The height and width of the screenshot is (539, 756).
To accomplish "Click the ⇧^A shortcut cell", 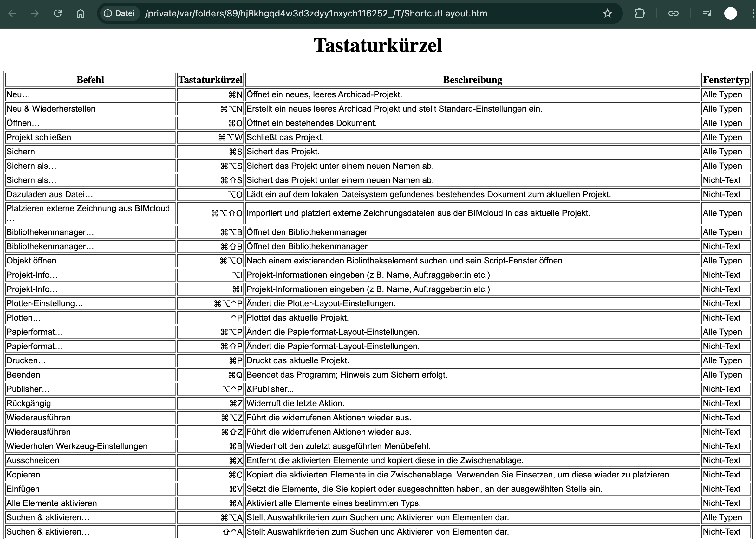I will pyautogui.click(x=211, y=532).
